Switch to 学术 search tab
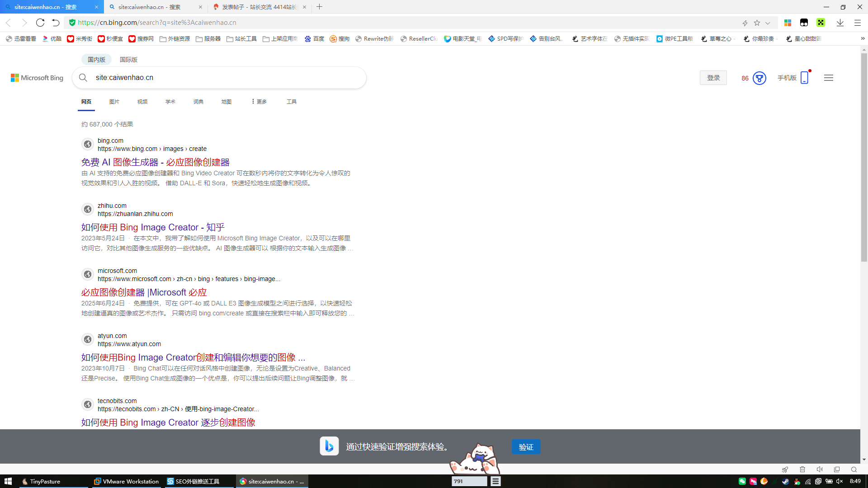This screenshot has width=868, height=488. coord(170,102)
